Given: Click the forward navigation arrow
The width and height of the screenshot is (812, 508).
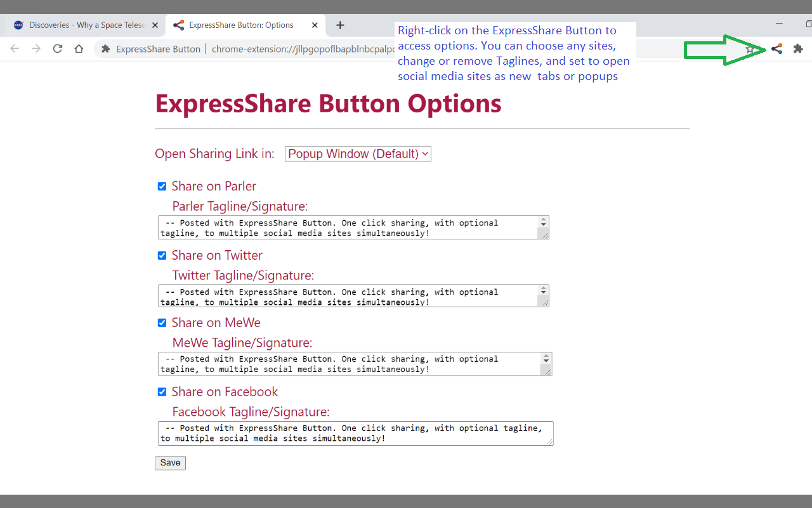Looking at the screenshot, I should (x=36, y=49).
